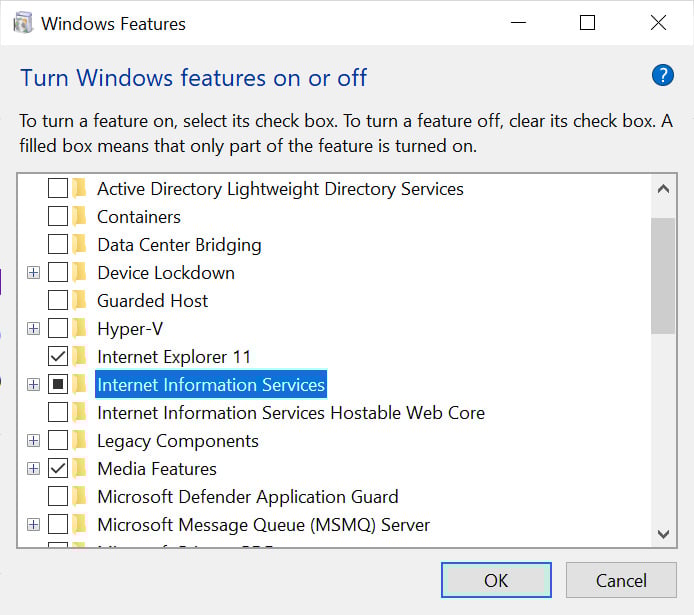Select Active Directory Lightweight Directory Services label
694x615 pixels.
point(280,189)
